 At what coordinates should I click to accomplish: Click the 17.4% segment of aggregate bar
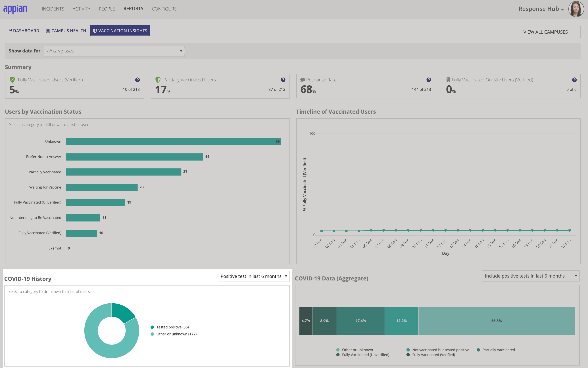pos(361,321)
